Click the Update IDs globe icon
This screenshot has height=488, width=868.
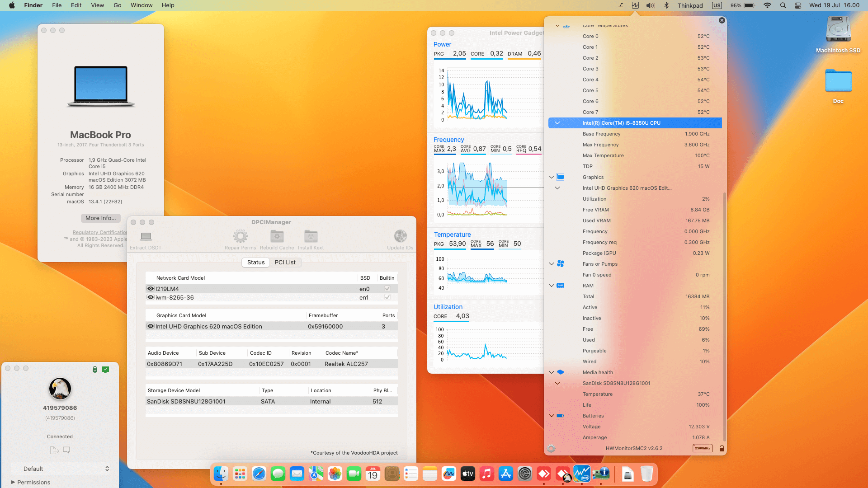coord(400,236)
